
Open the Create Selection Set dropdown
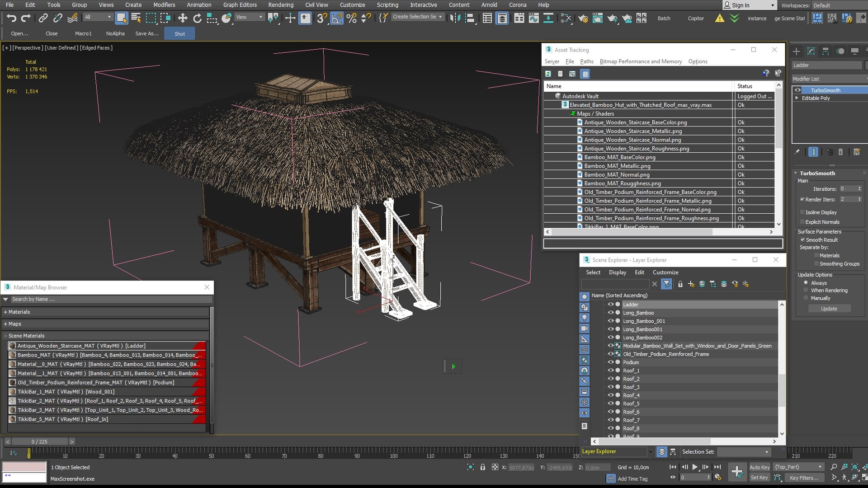(x=417, y=17)
